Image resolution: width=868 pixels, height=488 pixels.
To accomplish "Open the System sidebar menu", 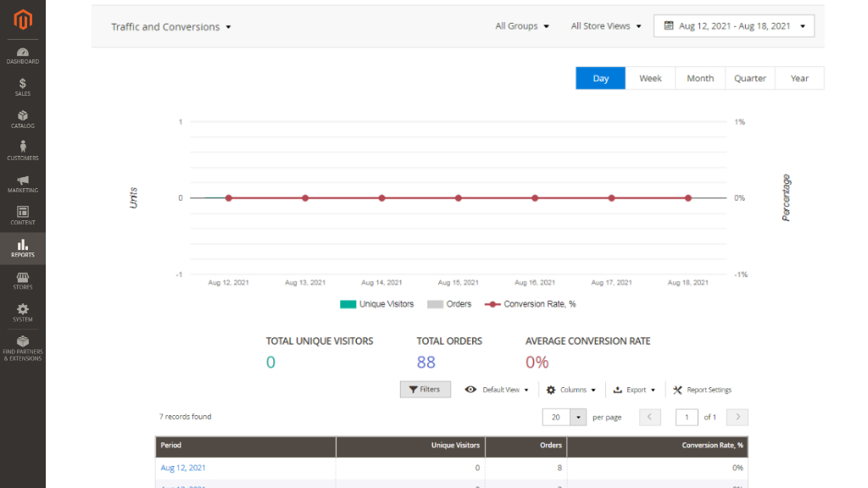I will (23, 313).
